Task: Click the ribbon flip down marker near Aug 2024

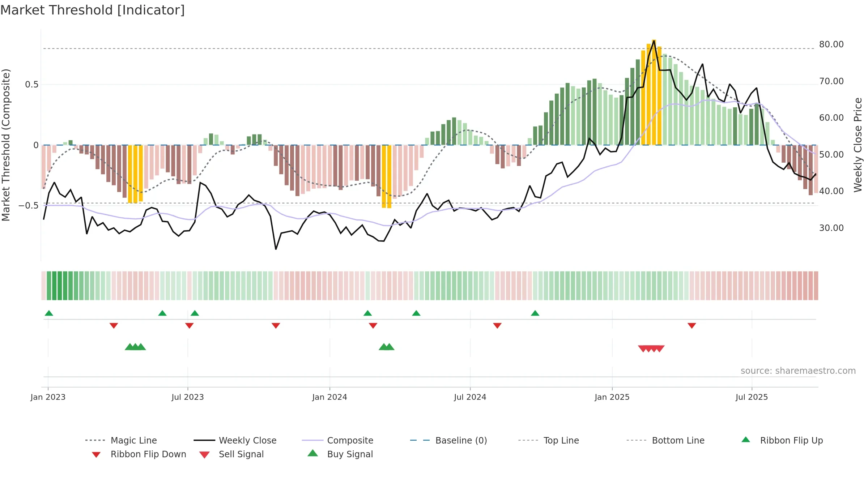Action: coord(497,326)
